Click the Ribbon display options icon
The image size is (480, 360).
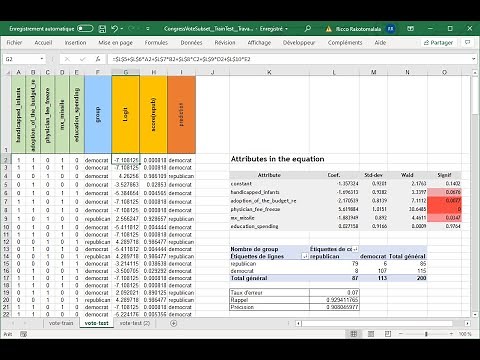(411, 29)
